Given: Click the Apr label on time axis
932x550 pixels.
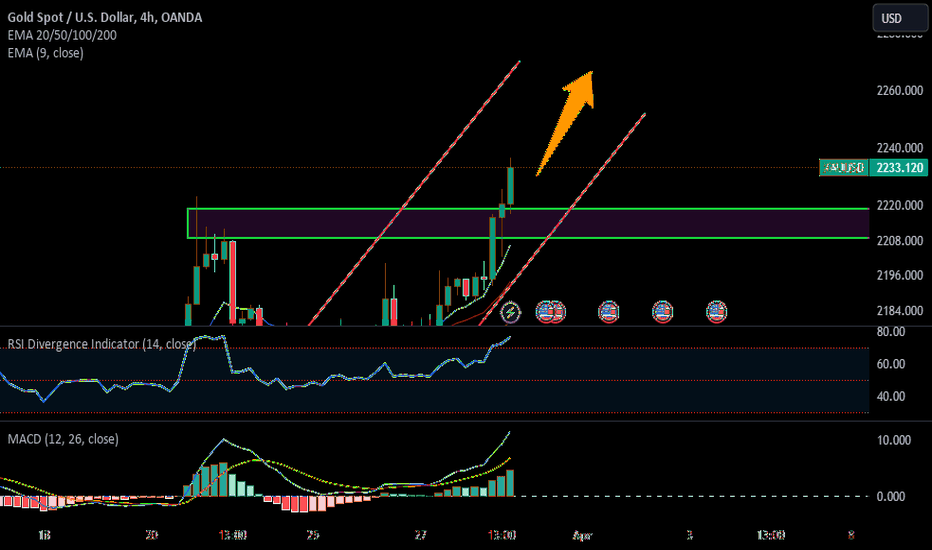Looking at the screenshot, I should point(582,535).
